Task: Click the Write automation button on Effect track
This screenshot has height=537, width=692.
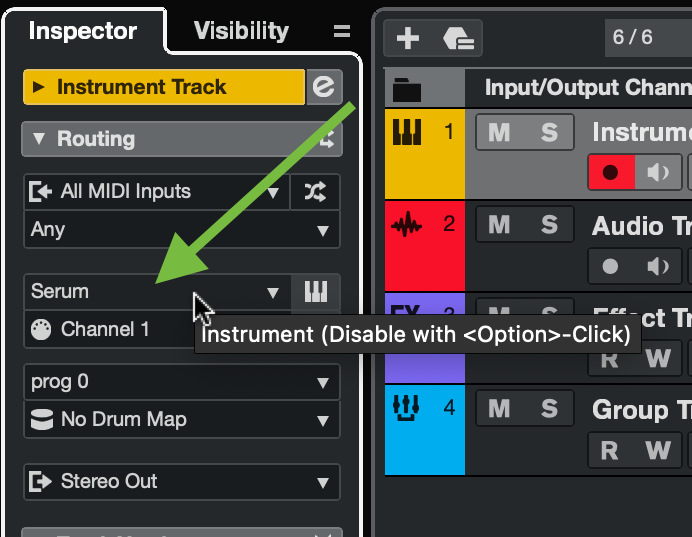Action: tap(657, 358)
